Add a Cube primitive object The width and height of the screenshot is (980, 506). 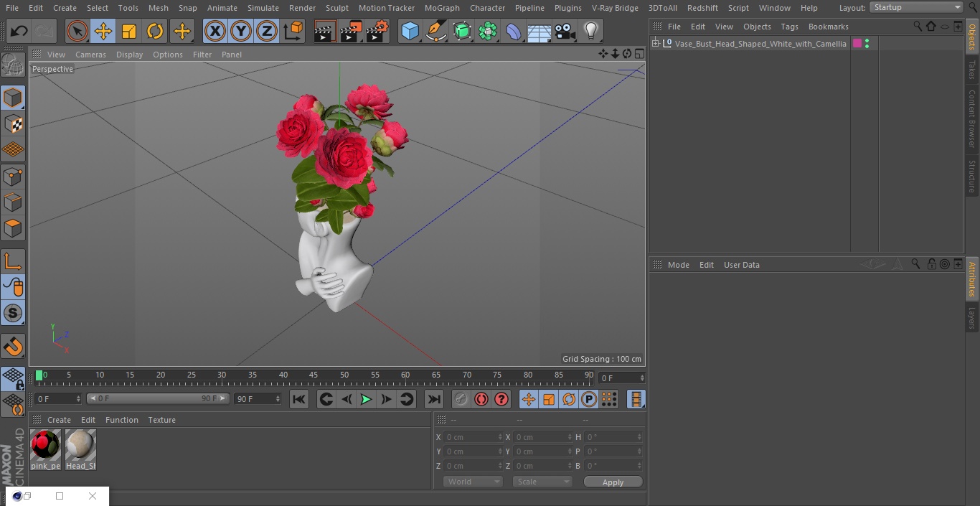click(410, 32)
